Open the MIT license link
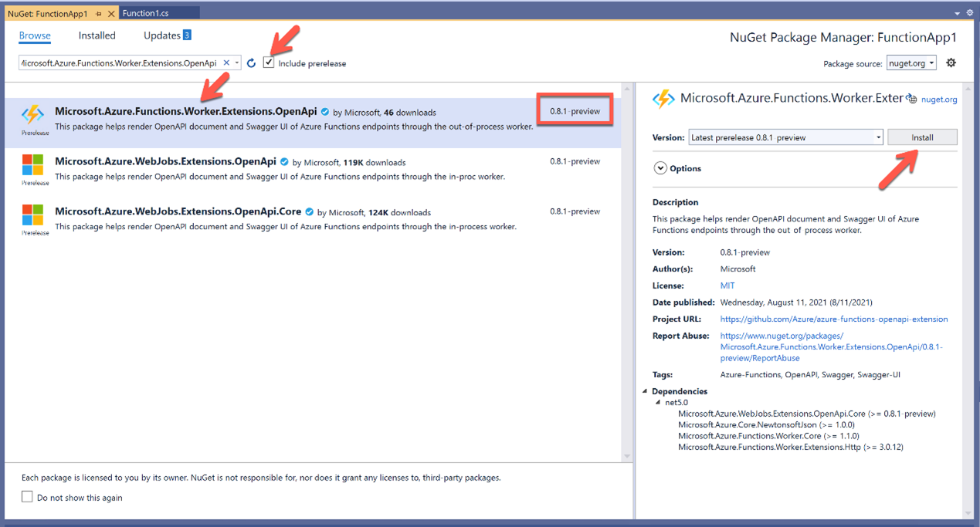 point(727,285)
